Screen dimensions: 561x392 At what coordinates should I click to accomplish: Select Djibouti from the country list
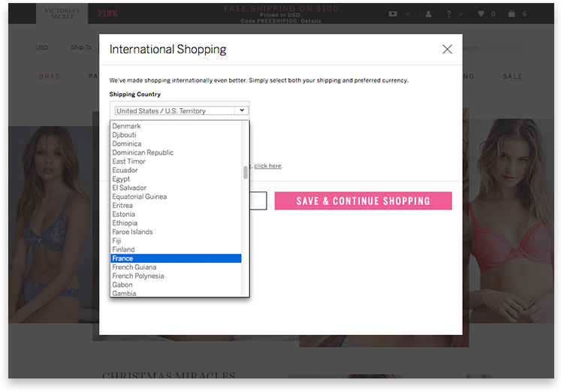[x=176, y=135]
